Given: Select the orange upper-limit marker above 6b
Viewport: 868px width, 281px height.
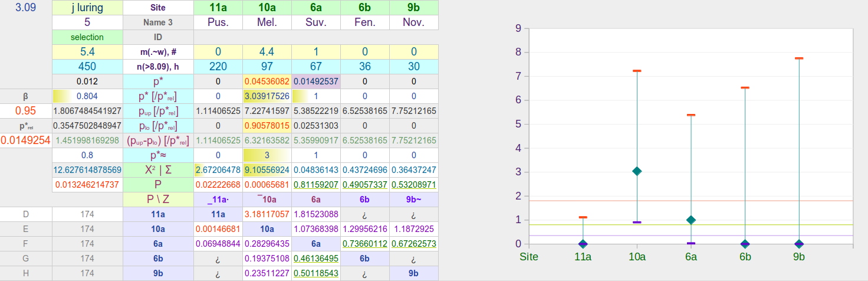Looking at the screenshot, I should [745, 88].
